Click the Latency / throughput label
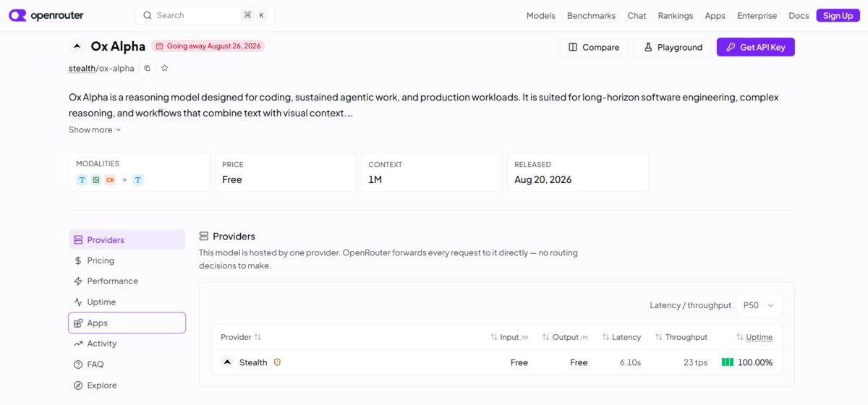 (690, 305)
